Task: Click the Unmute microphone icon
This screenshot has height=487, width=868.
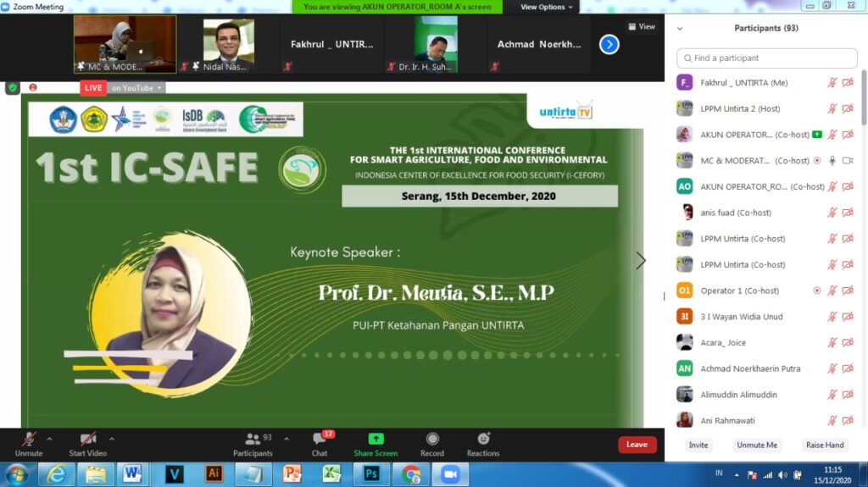Action: click(29, 440)
